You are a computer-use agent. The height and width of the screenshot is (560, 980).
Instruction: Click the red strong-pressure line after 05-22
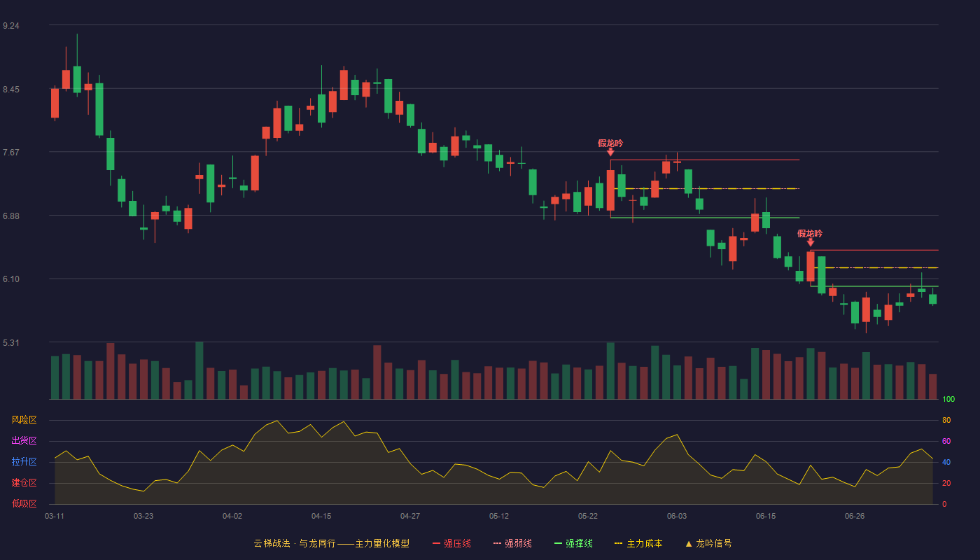click(x=705, y=160)
